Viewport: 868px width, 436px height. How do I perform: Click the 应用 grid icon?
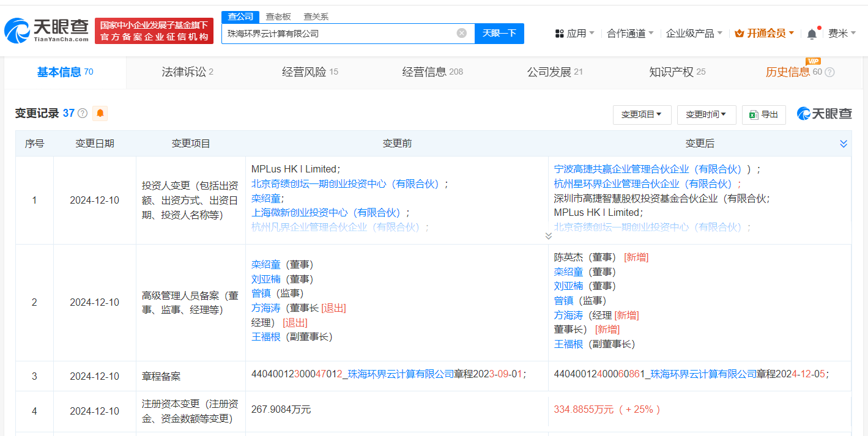pos(559,34)
